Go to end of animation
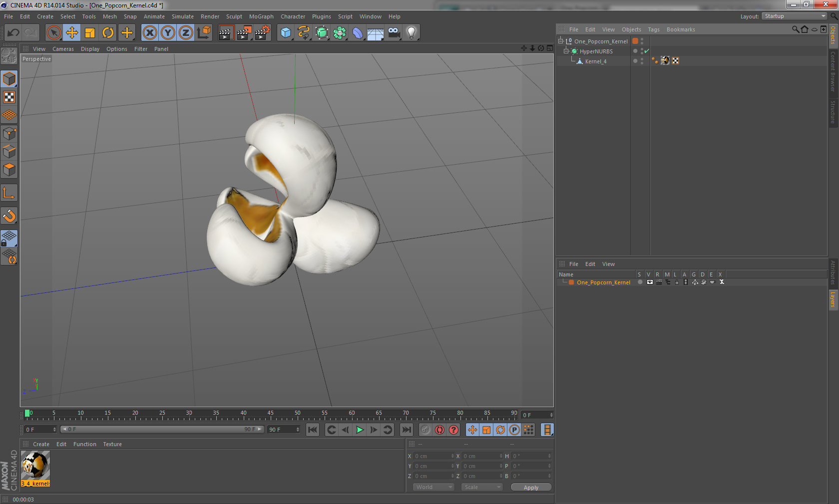Image resolution: width=839 pixels, height=504 pixels. [x=407, y=430]
